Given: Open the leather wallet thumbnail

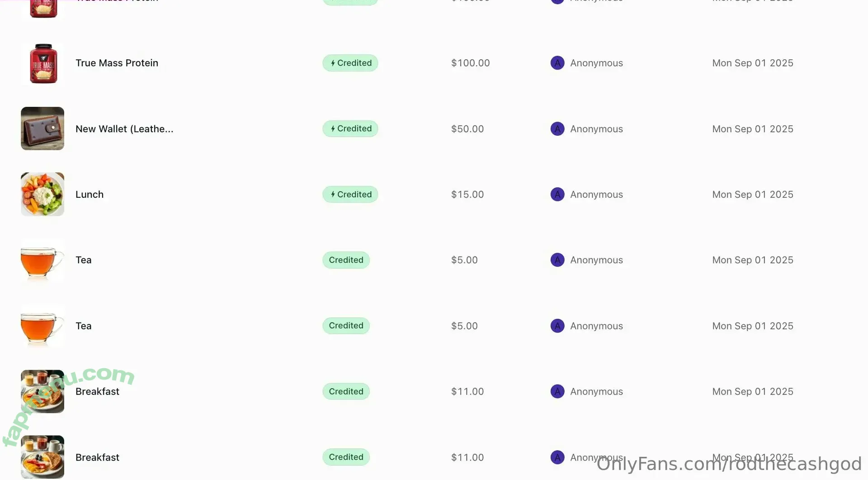Looking at the screenshot, I should pyautogui.click(x=42, y=128).
